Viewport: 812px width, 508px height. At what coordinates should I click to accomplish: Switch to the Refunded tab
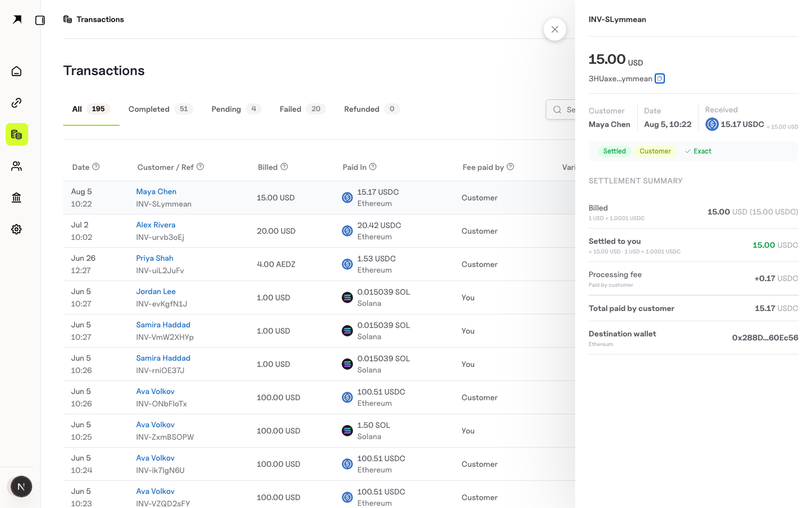(x=372, y=109)
